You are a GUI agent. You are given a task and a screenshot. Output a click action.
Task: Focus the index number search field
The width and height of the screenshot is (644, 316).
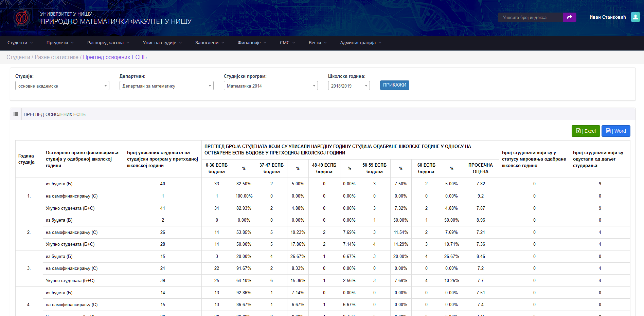pyautogui.click(x=530, y=17)
